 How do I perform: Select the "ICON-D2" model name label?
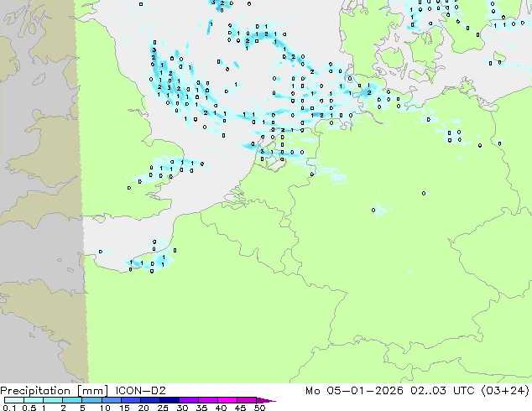tap(140, 391)
